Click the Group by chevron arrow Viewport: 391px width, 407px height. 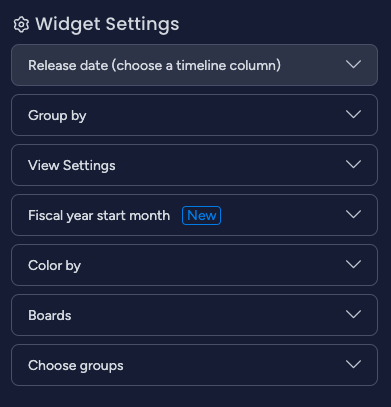tap(353, 114)
